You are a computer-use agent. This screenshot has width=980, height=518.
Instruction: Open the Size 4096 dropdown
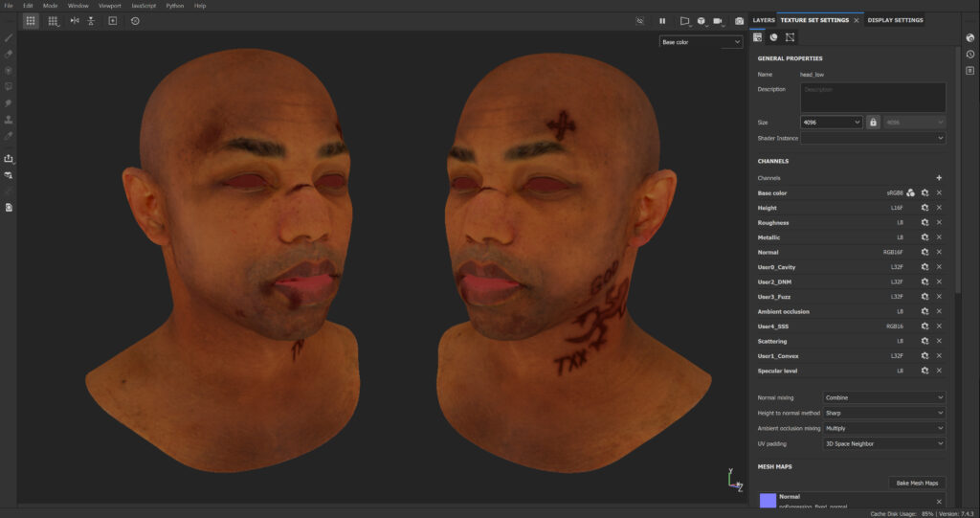(832, 122)
